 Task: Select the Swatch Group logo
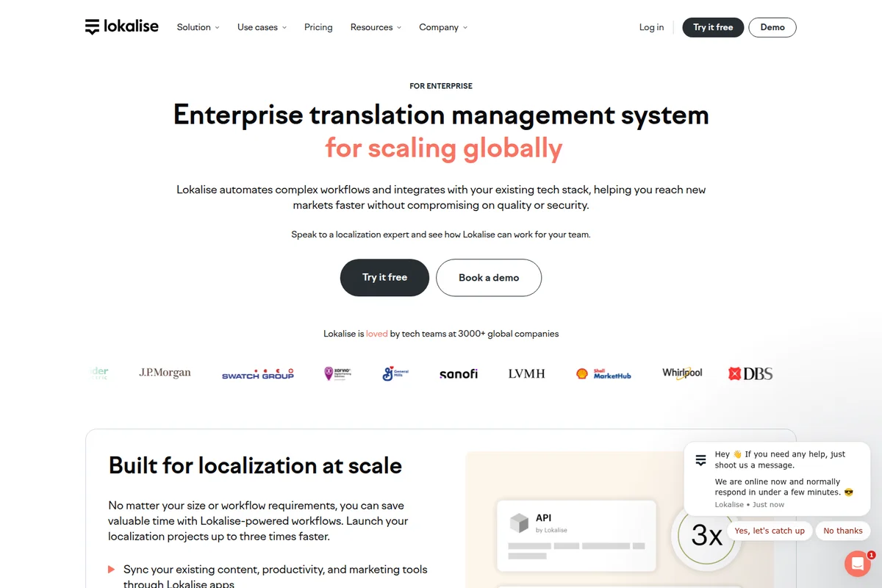point(258,373)
